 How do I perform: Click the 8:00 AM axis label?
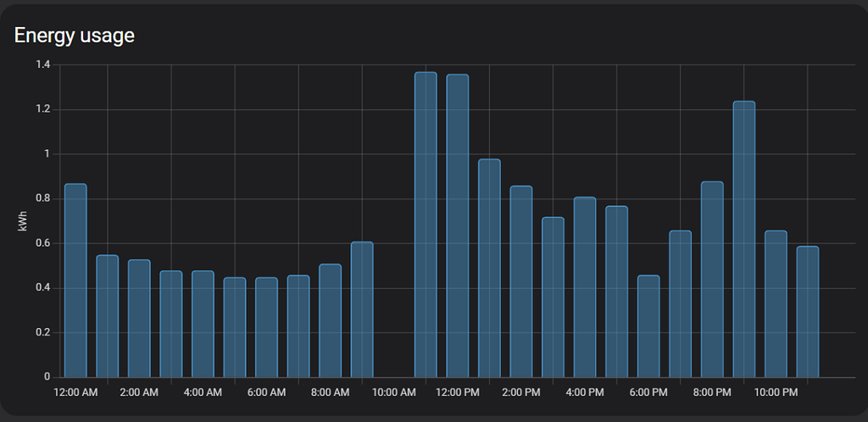pyautogui.click(x=330, y=392)
